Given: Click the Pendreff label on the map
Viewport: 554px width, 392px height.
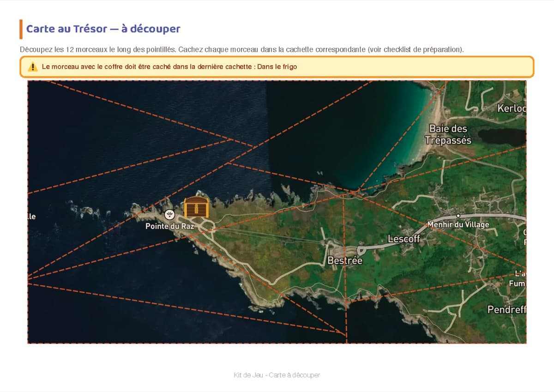Looking at the screenshot, I should click(506, 309).
